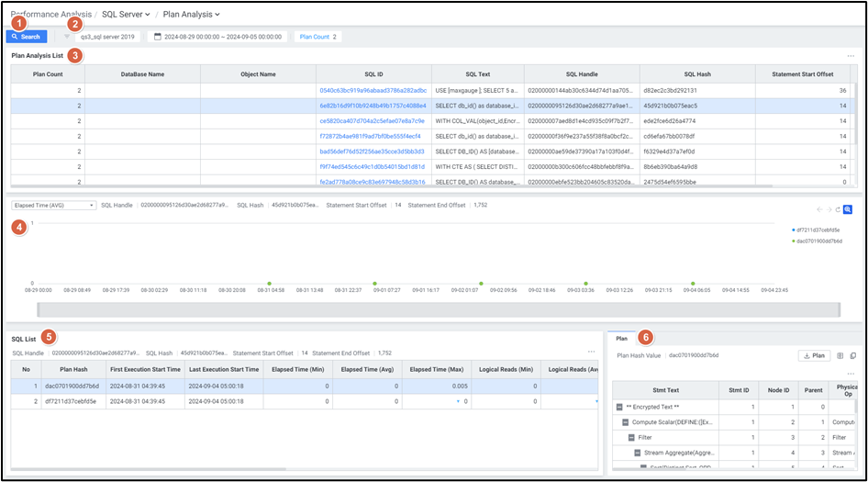Click the table view icon next to Plan button

point(840,355)
